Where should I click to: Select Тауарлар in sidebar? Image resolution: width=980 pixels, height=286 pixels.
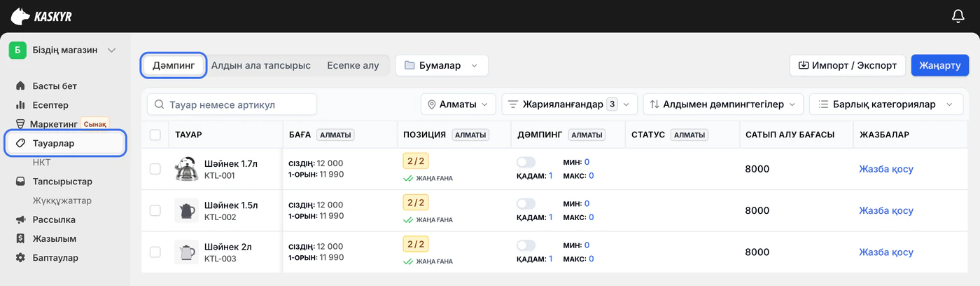[x=65, y=143]
